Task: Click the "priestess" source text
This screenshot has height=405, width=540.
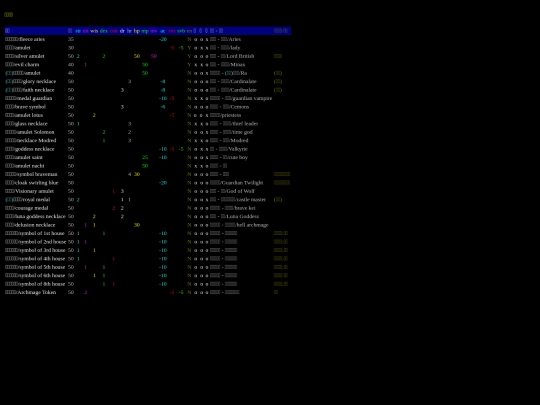Action: pyautogui.click(x=231, y=115)
